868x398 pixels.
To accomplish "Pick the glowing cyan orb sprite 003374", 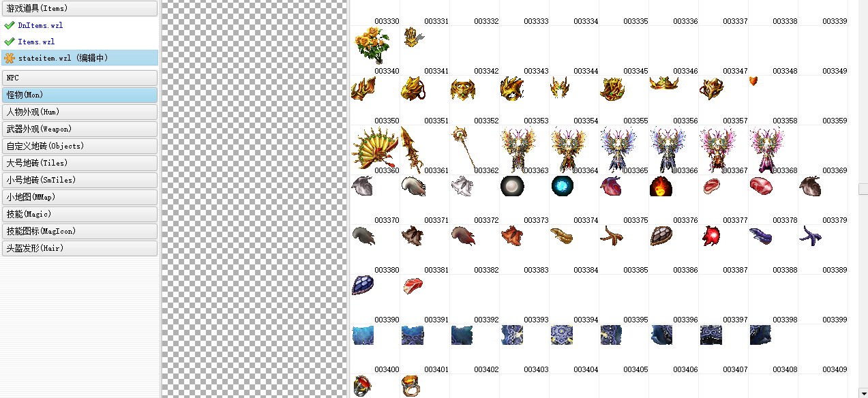I will pyautogui.click(x=563, y=186).
